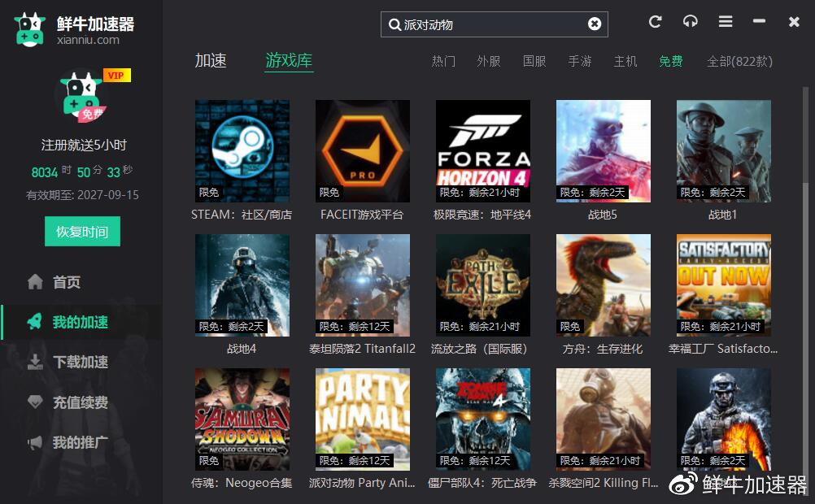Screen dimensions: 815x504
Task: Click the 有效期至: 2027-09-15 text
Action: 83,195
